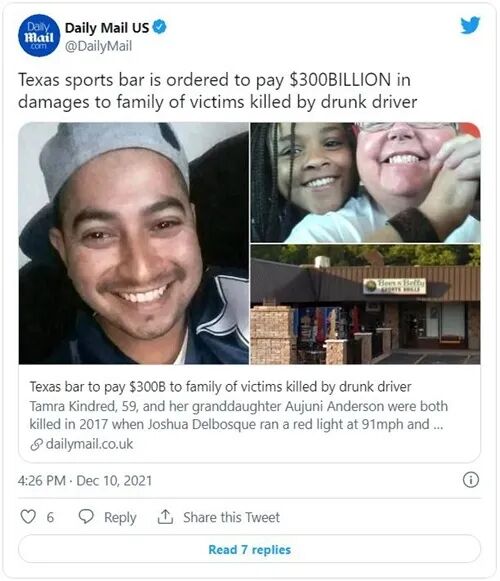Screen dimensions: 500x581
Task: Open the @DailyMail handle
Action: [x=98, y=46]
